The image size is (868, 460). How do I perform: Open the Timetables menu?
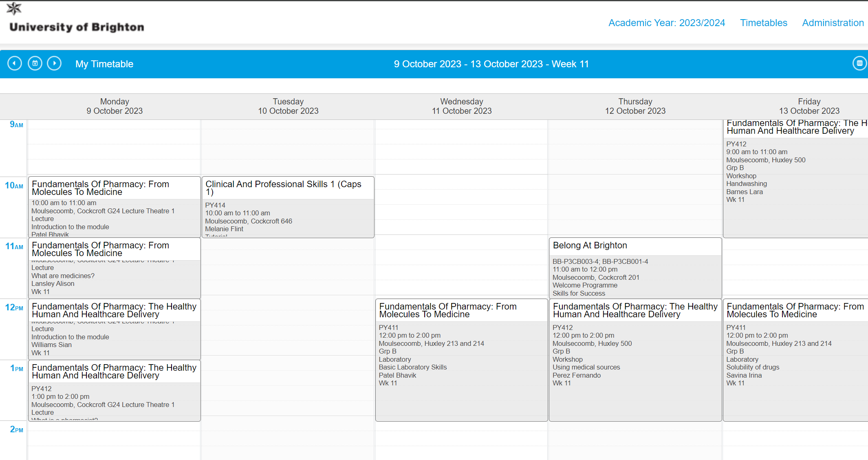click(x=764, y=23)
